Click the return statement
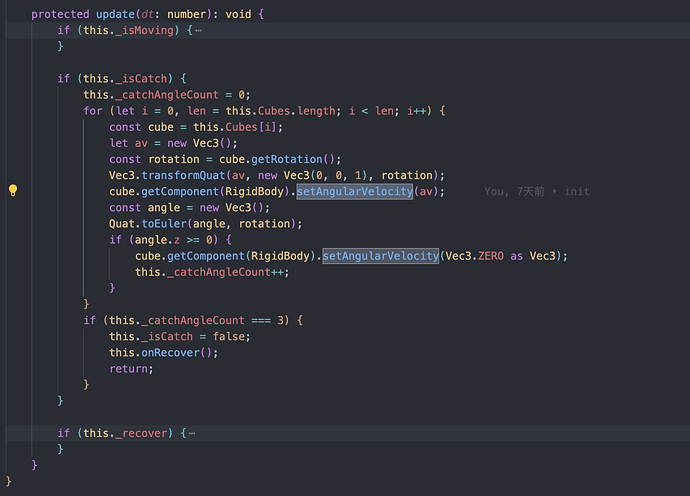The width and height of the screenshot is (690, 496). point(131,369)
